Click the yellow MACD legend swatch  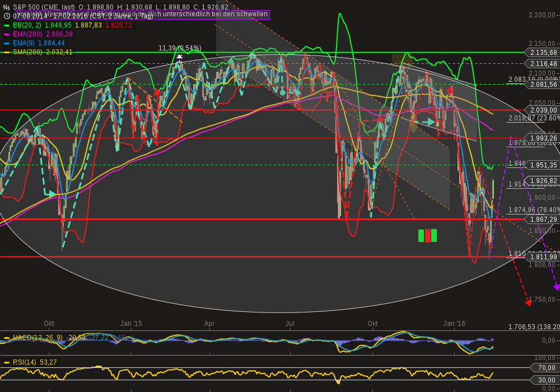(6, 338)
